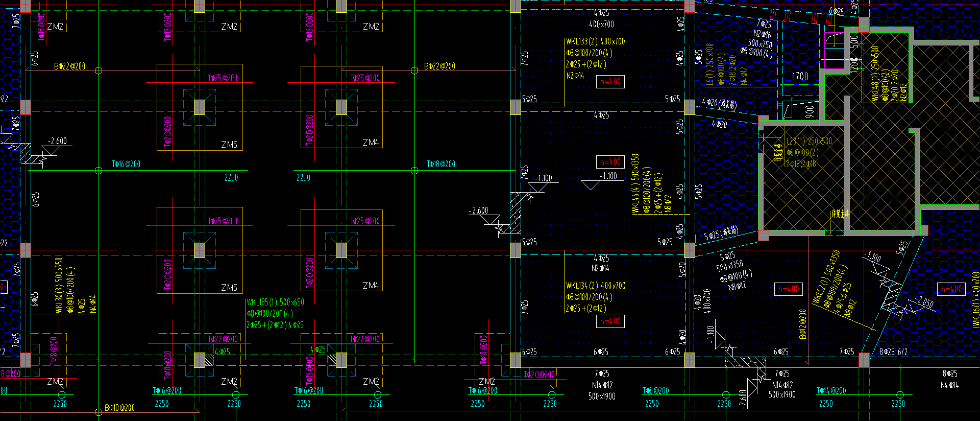Viewport: 980px width, 421px height.
Task: Pick the vertical WKL30(3) 500x950 label
Action: click(x=60, y=285)
